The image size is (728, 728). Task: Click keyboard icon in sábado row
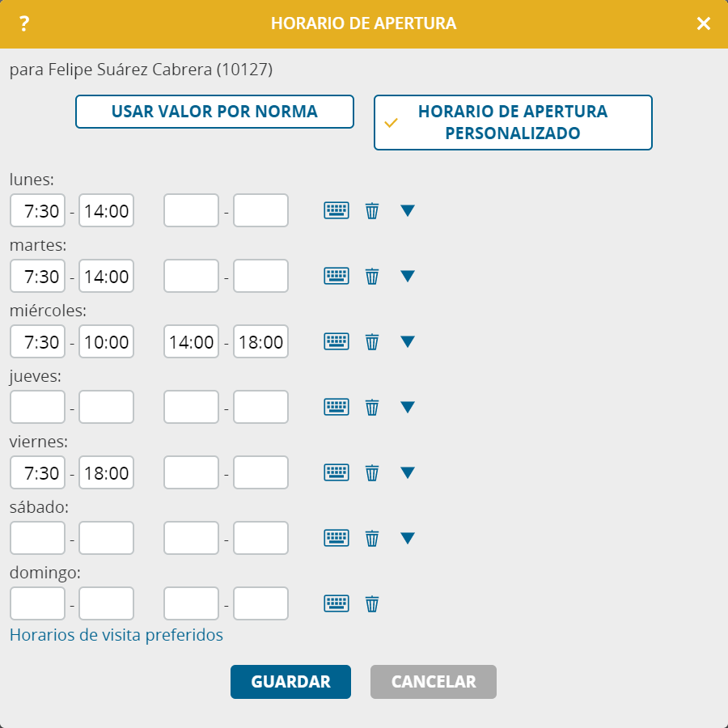click(336, 538)
